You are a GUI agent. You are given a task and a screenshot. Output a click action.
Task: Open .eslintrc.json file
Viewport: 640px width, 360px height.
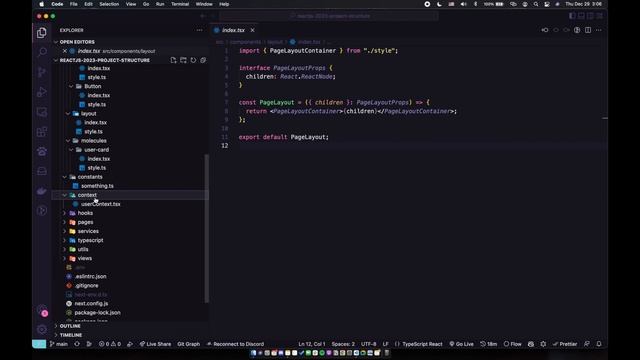coord(90,276)
